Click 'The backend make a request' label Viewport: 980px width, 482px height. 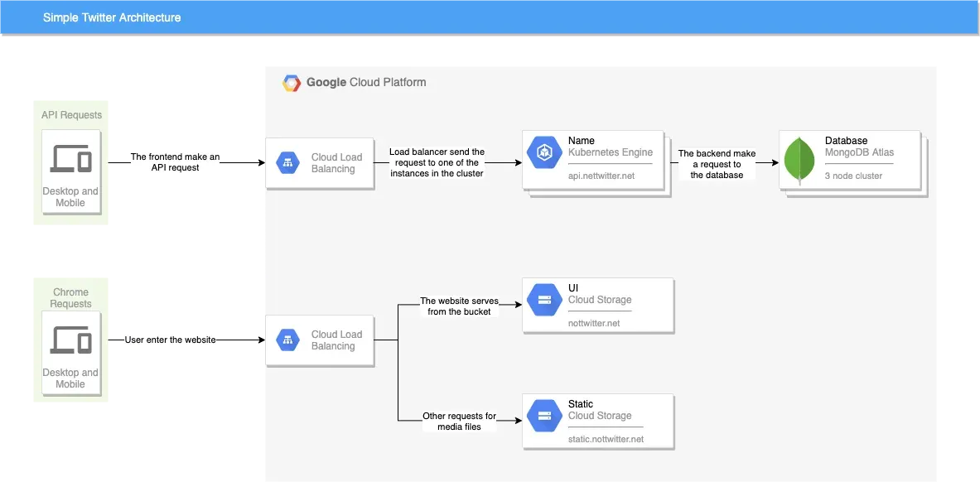tap(717, 164)
